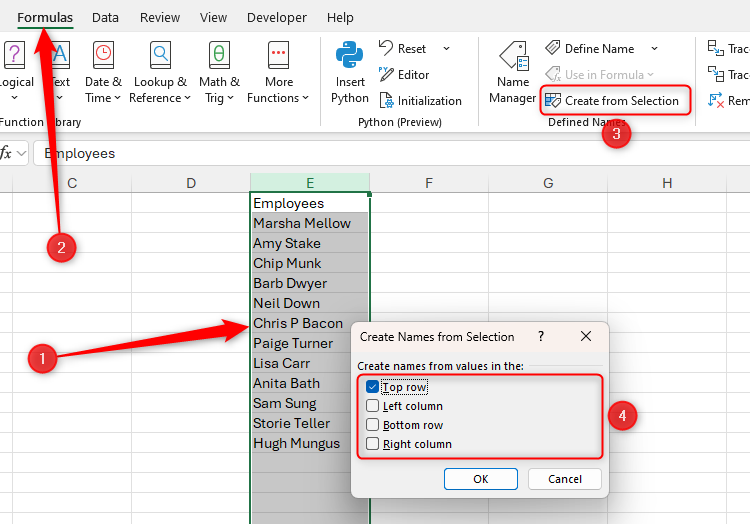Screen dimensions: 750x524
Task: Uncheck the Top row checkbox
Action: click(x=373, y=387)
